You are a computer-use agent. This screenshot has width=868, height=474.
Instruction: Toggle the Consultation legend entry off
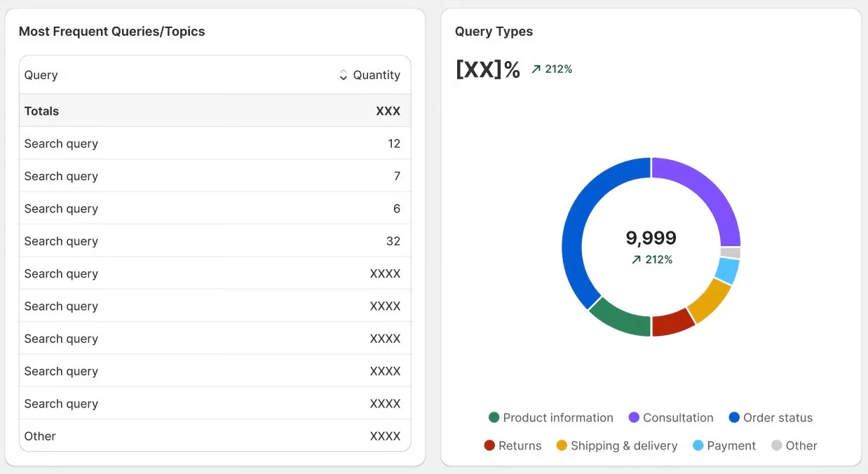(x=671, y=417)
